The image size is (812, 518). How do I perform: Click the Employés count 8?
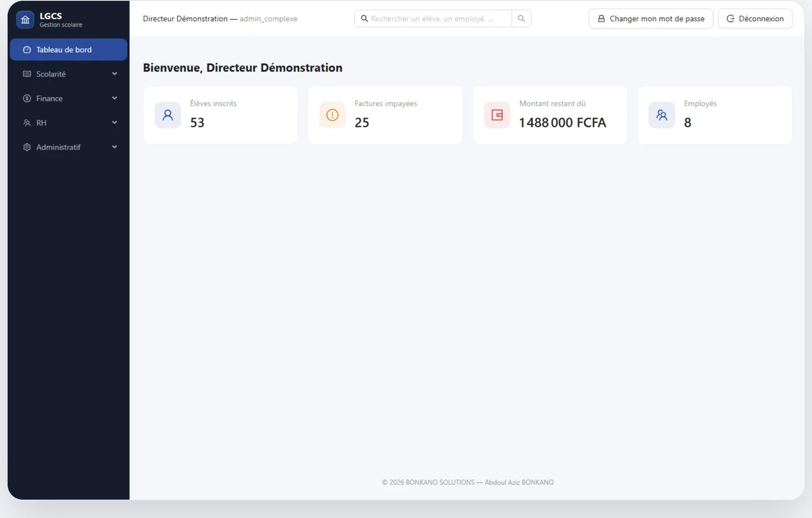point(688,122)
